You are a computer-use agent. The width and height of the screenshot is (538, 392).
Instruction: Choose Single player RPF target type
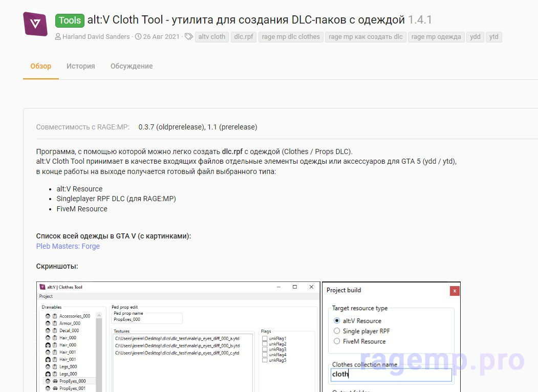[x=337, y=331]
